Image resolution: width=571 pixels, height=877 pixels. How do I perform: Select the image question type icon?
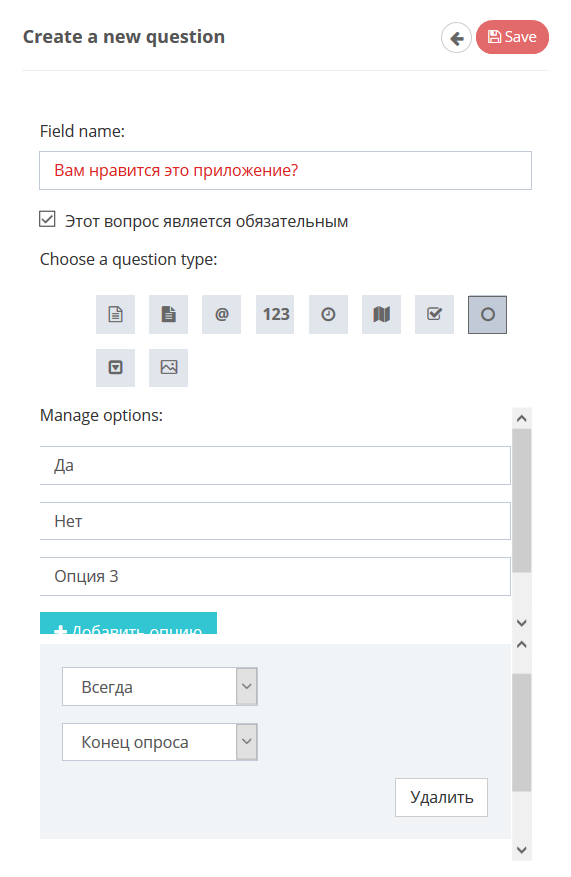click(x=168, y=367)
